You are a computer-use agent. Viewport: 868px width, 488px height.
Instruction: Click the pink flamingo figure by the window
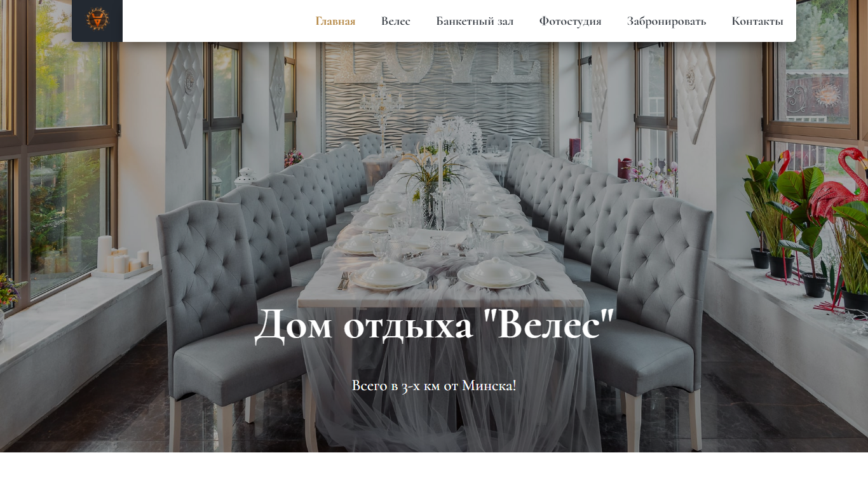842,184
